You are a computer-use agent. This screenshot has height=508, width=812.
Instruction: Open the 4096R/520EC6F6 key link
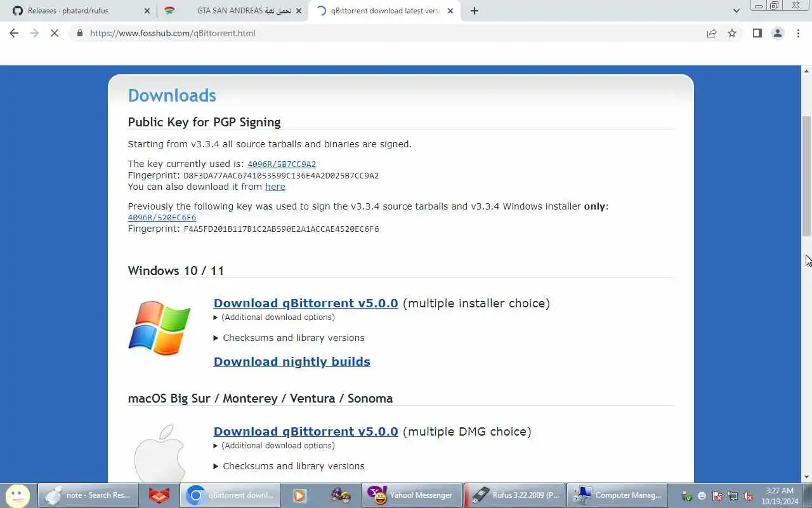point(162,217)
